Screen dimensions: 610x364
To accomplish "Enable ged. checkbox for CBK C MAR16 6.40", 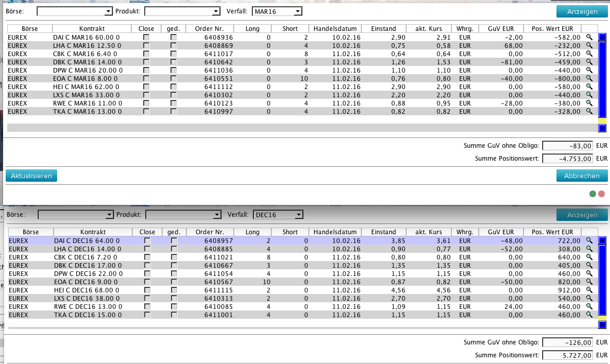I will coord(173,54).
